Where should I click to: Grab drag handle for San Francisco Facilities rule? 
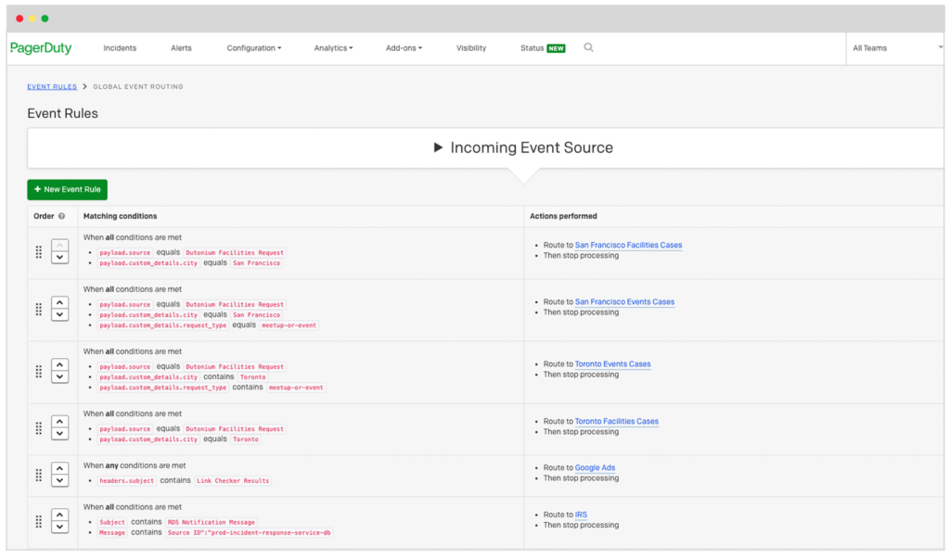39,252
